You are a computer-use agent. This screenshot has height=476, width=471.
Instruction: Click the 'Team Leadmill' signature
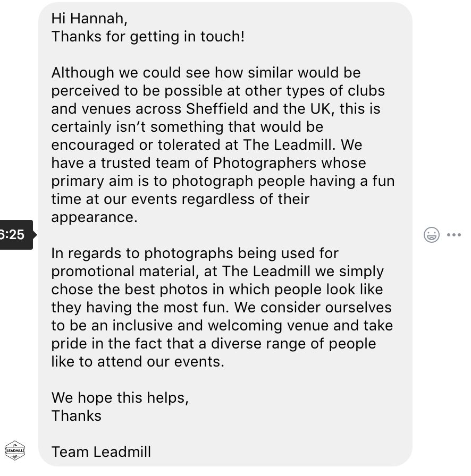(101, 452)
